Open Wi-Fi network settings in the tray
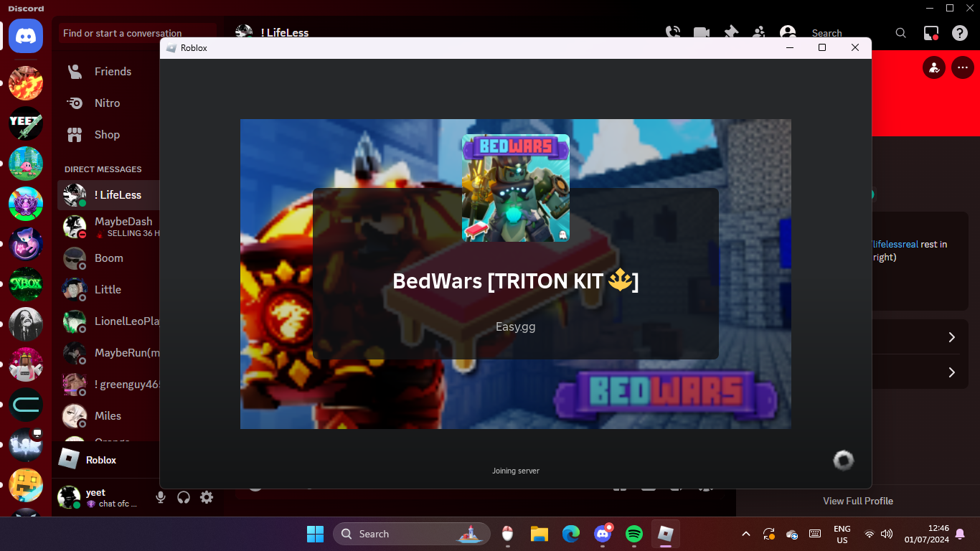 tap(870, 534)
